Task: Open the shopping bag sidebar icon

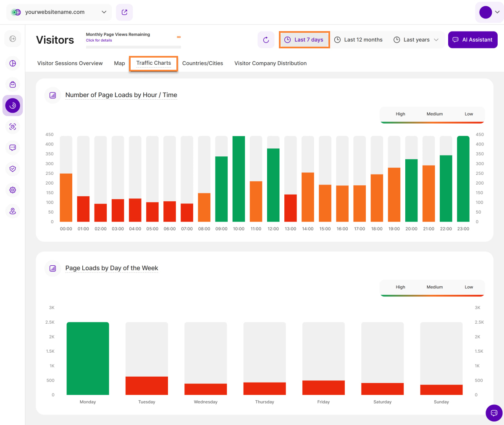Action: coord(13,84)
